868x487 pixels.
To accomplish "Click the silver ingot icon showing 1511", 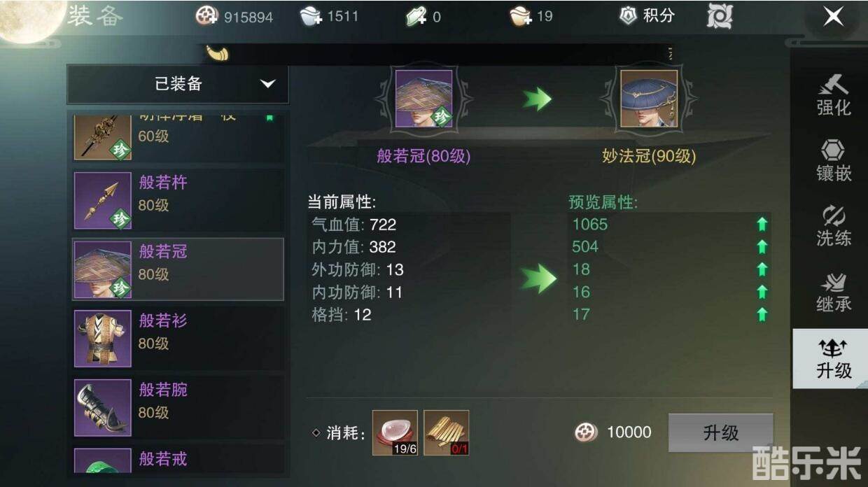I will click(311, 16).
